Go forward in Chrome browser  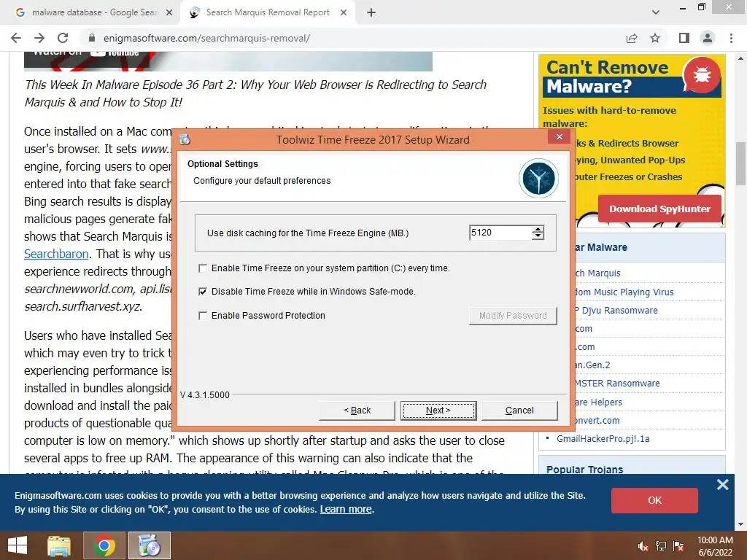tap(39, 38)
